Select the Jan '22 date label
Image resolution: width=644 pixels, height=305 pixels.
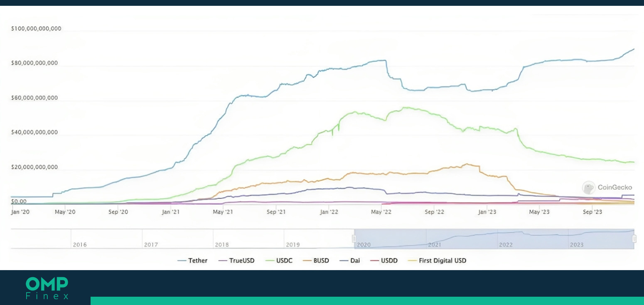[329, 212]
